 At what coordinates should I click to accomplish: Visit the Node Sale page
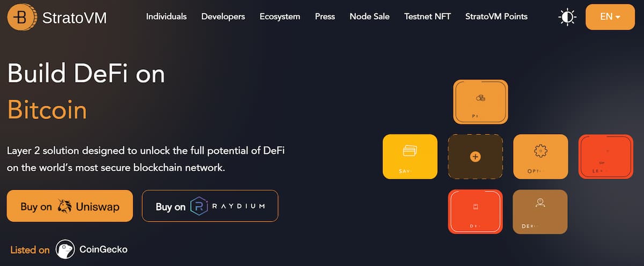pyautogui.click(x=370, y=17)
